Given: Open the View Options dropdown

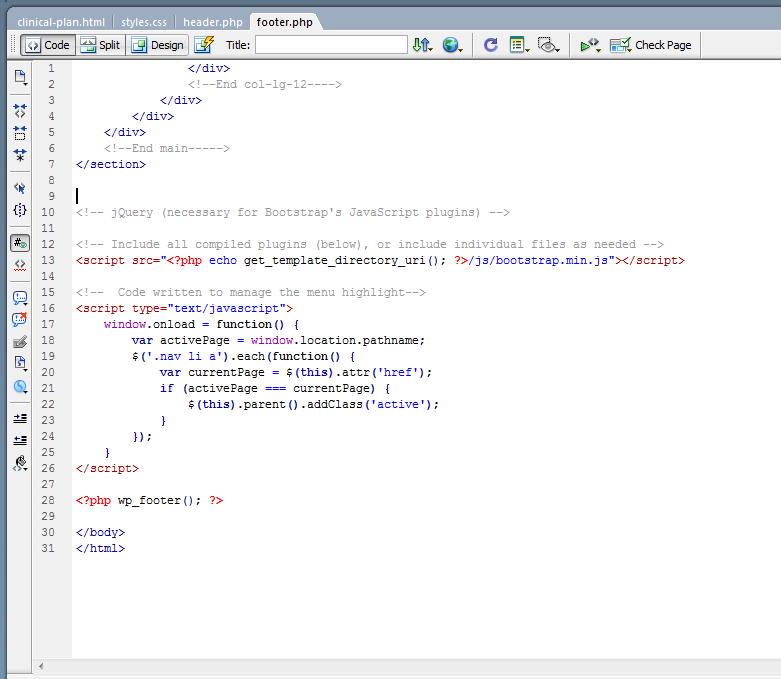Looking at the screenshot, I should tap(520, 45).
